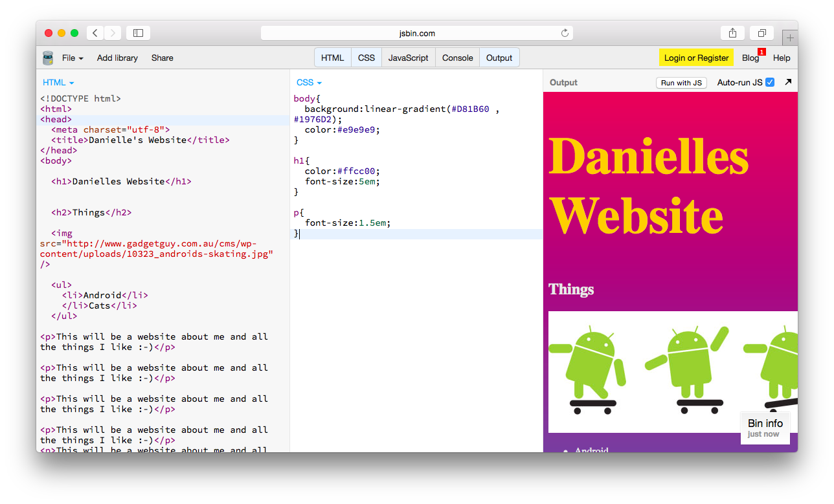Open the Bin info box
Screen dimensions: 834x504
(765, 428)
